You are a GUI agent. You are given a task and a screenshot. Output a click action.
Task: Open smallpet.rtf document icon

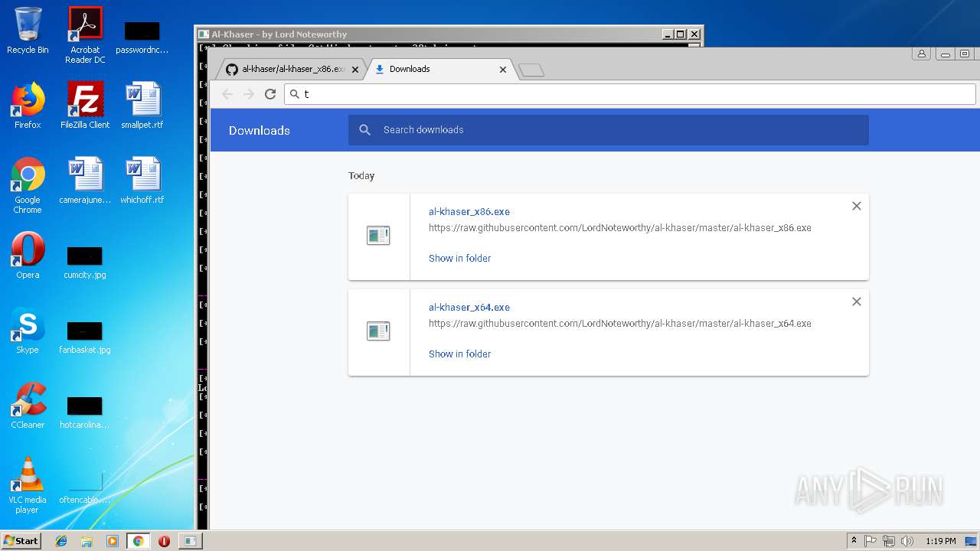click(142, 105)
